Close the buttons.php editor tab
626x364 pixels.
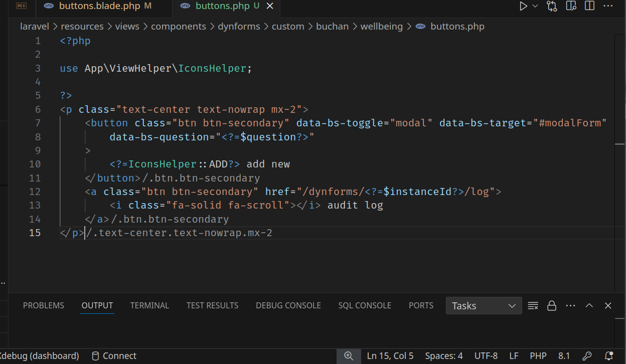click(270, 6)
